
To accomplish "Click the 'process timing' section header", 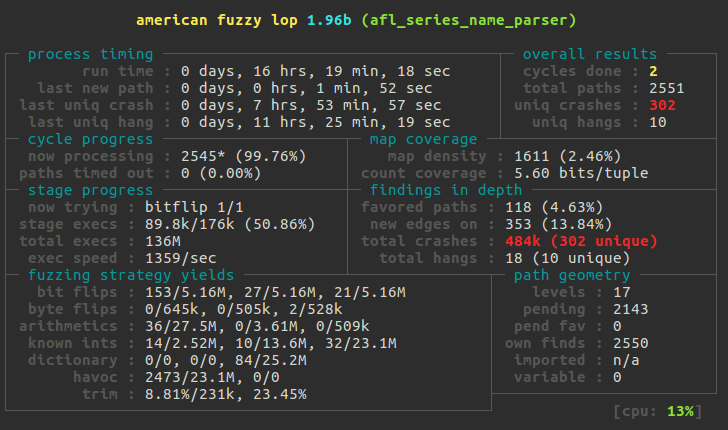I will pyautogui.click(x=91, y=54).
